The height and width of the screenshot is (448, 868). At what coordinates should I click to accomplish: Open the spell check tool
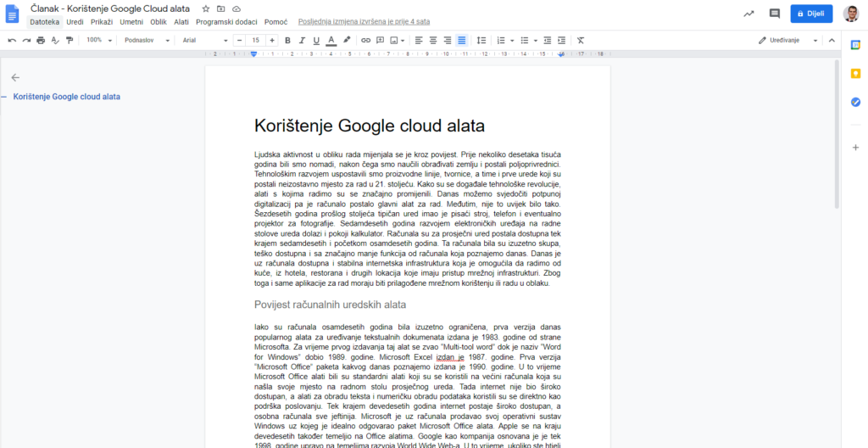(x=55, y=40)
